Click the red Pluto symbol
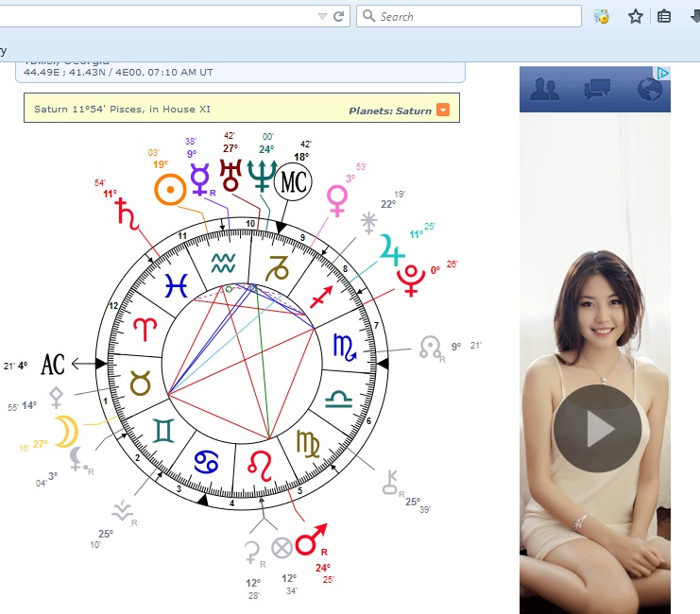This screenshot has height=614, width=700. 410,281
